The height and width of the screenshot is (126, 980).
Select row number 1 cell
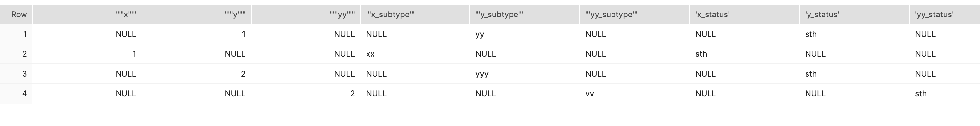[x=16, y=34]
